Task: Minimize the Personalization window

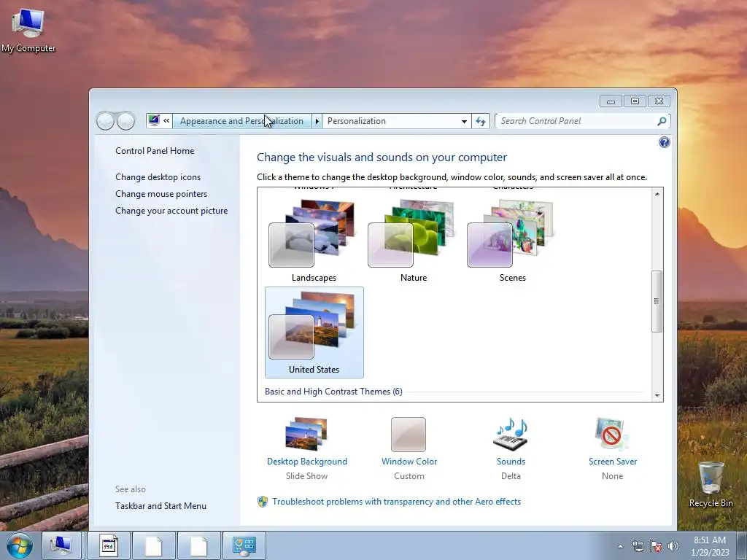Action: 611,101
